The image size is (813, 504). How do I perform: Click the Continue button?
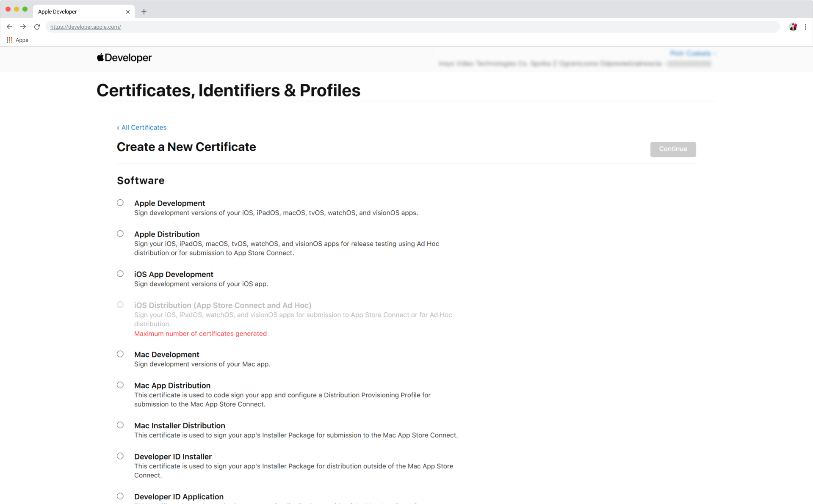point(673,149)
